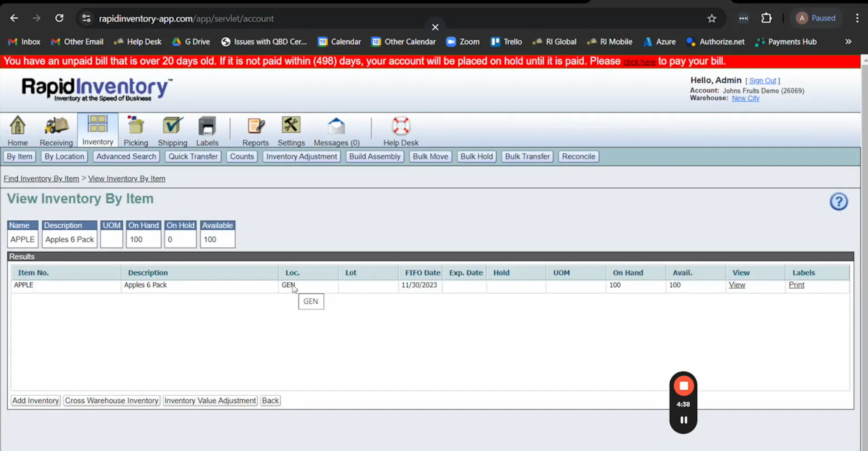
Task: Stop the screen recording with red button
Action: click(683, 386)
